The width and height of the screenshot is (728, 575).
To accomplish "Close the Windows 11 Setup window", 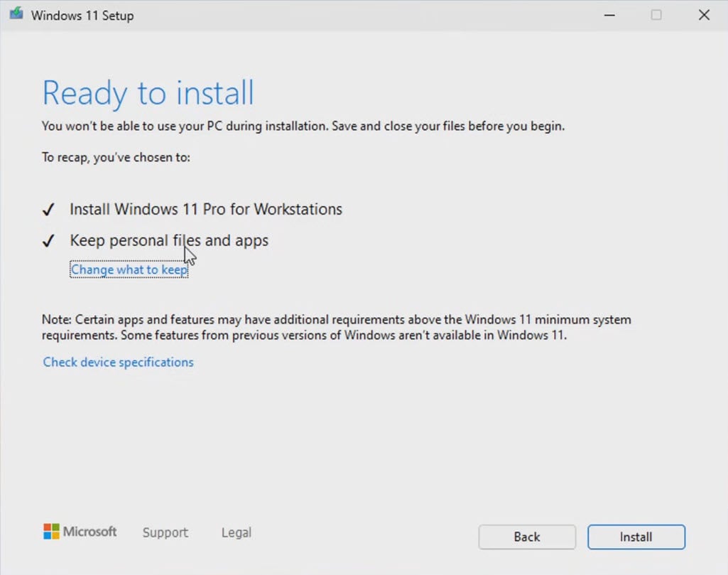I will (704, 16).
